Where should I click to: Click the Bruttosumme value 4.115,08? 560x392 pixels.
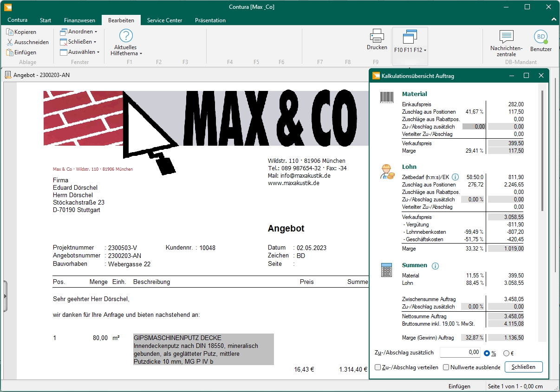[506, 324]
